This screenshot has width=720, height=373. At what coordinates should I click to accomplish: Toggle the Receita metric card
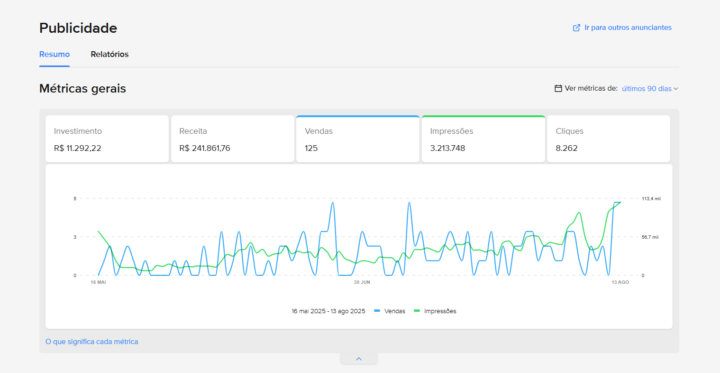pyautogui.click(x=232, y=139)
